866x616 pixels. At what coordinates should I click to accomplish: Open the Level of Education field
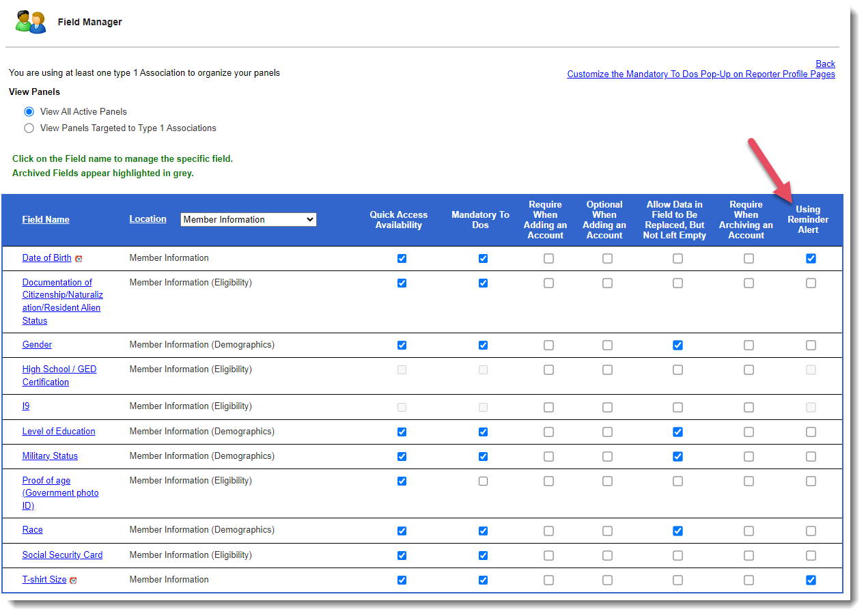(x=59, y=431)
